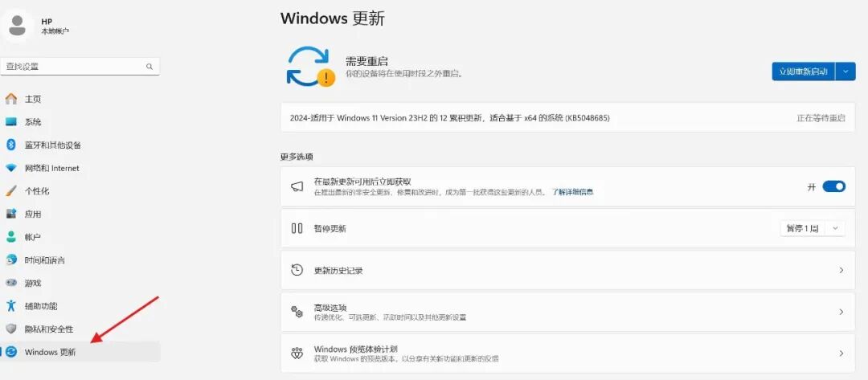Click the history clock icon beside 更新历史记录
Screen dimensions: 868x380
(x=297, y=270)
